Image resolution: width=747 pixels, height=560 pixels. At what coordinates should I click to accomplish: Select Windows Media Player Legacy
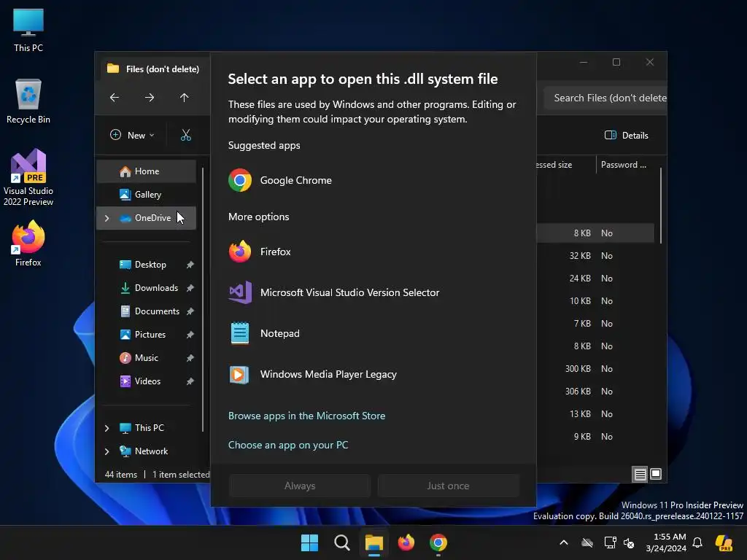pyautogui.click(x=373, y=374)
